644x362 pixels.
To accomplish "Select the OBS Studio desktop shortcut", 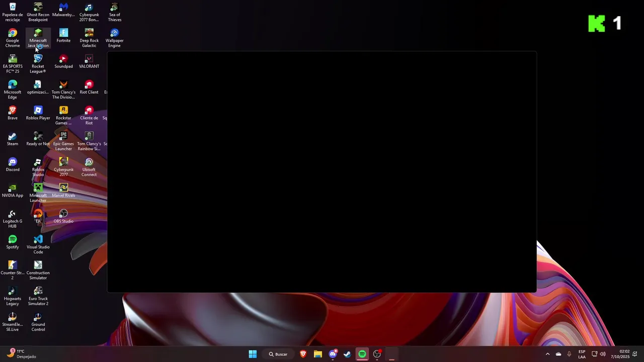I will pos(63,216).
